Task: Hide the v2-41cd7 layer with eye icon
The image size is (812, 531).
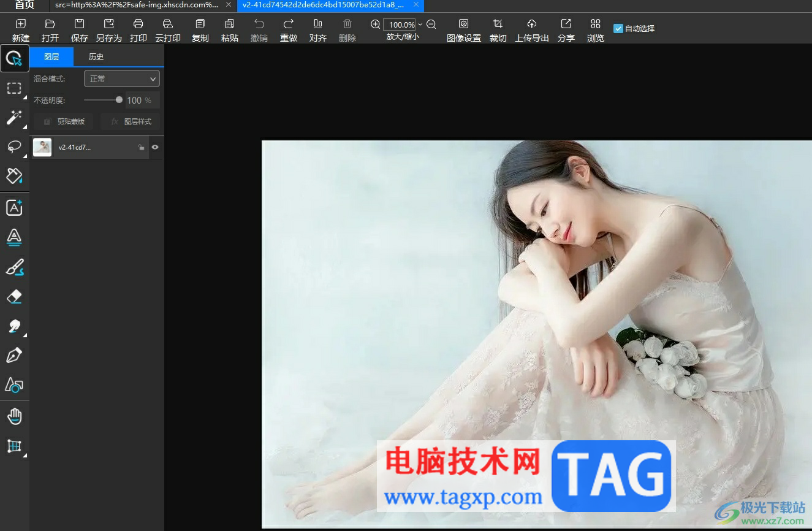Action: pyautogui.click(x=155, y=147)
